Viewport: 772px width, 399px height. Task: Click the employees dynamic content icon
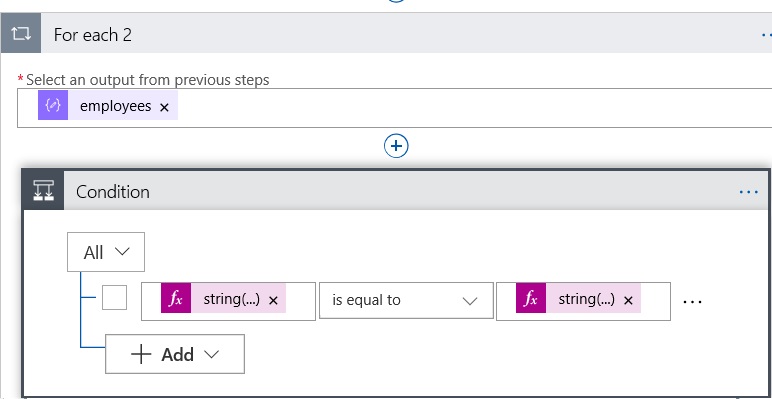53,105
